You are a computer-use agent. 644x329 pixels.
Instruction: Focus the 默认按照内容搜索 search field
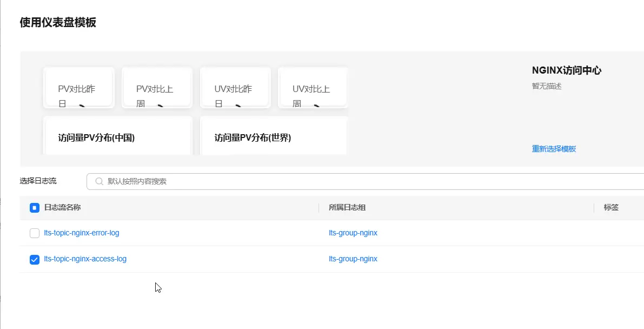[x=324, y=182]
